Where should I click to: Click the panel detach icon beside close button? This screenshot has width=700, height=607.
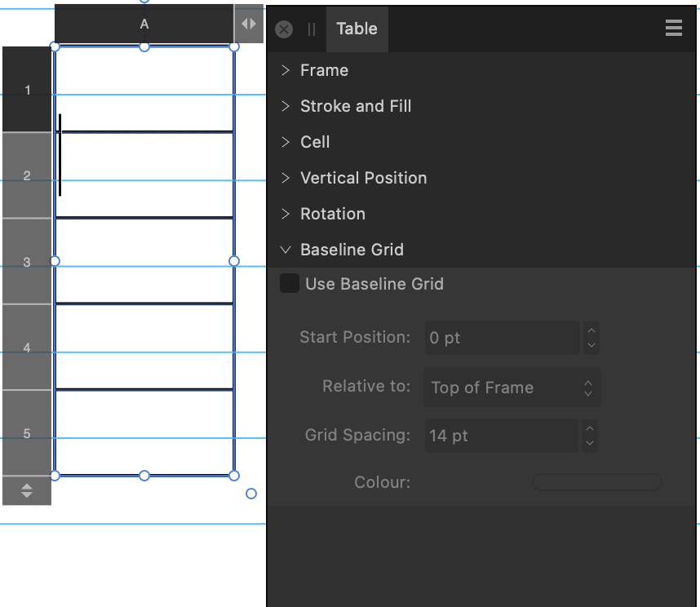[310, 29]
